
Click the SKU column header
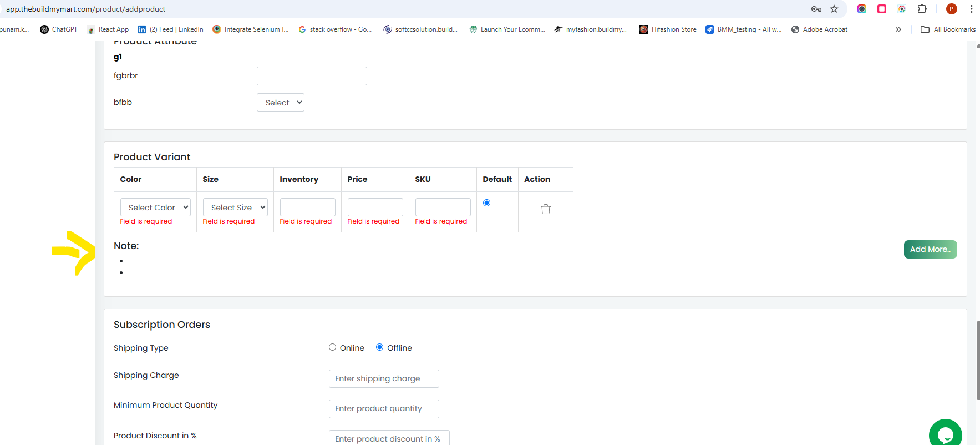click(x=423, y=179)
